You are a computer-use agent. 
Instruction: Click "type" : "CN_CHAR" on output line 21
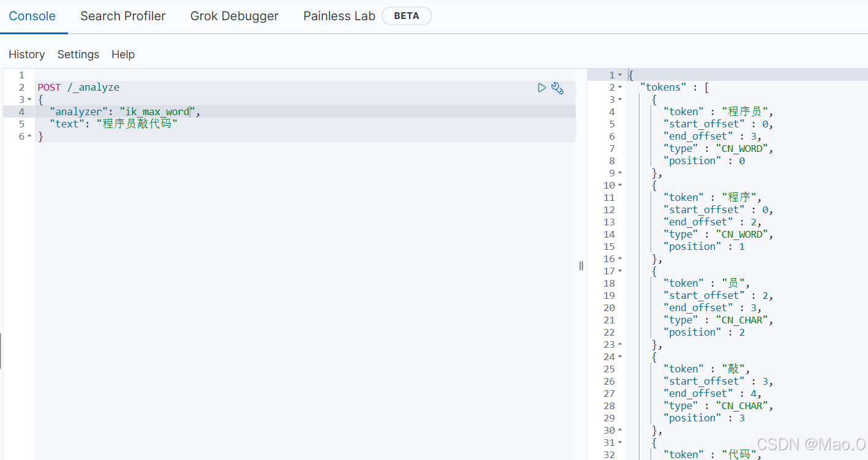tap(719, 320)
